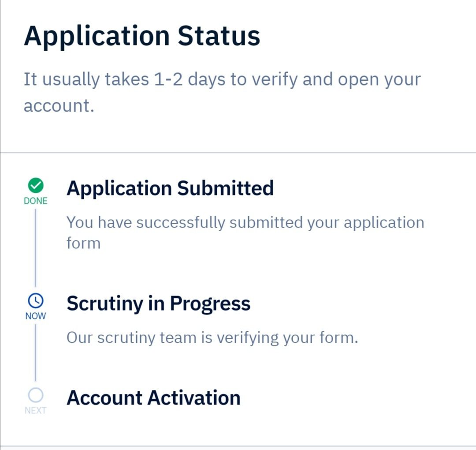Image resolution: width=476 pixels, height=450 pixels.
Task: Click the bottom divider under Account Activation
Action: click(238, 446)
